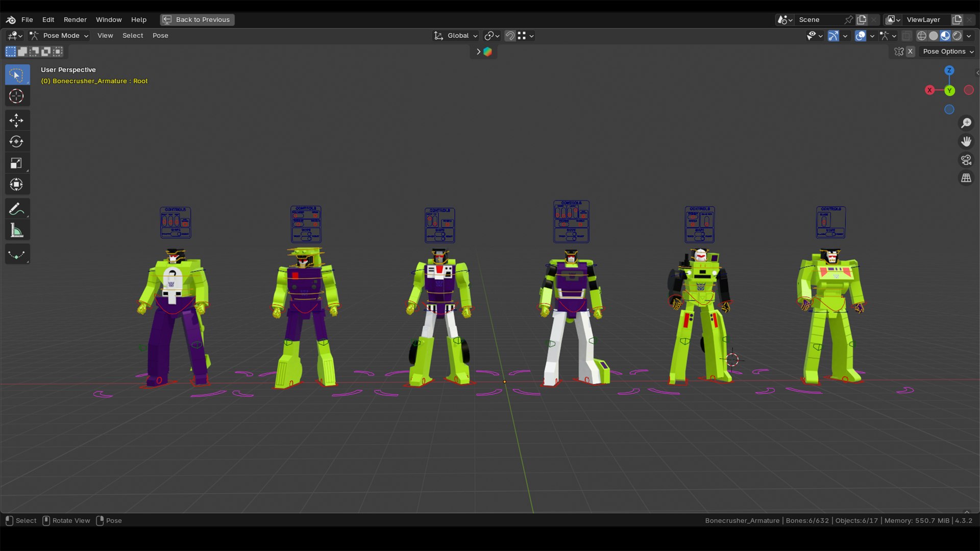Click the Zoom view navigation icon
Viewport: 980px width, 551px height.
click(966, 123)
